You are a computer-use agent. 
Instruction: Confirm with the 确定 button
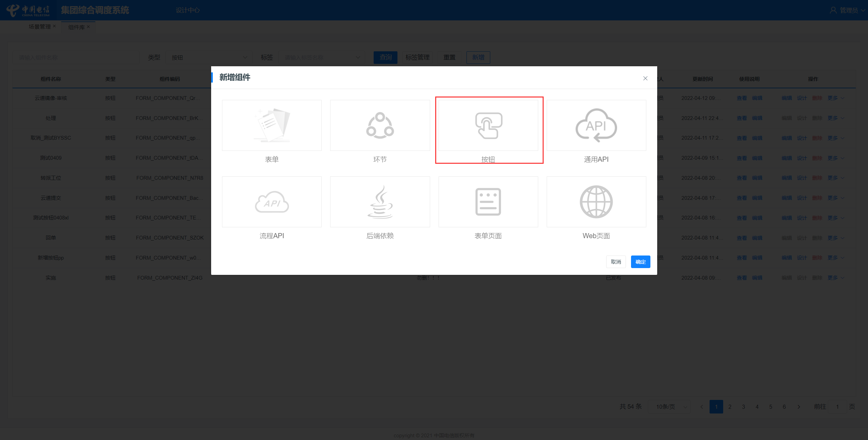(640, 262)
